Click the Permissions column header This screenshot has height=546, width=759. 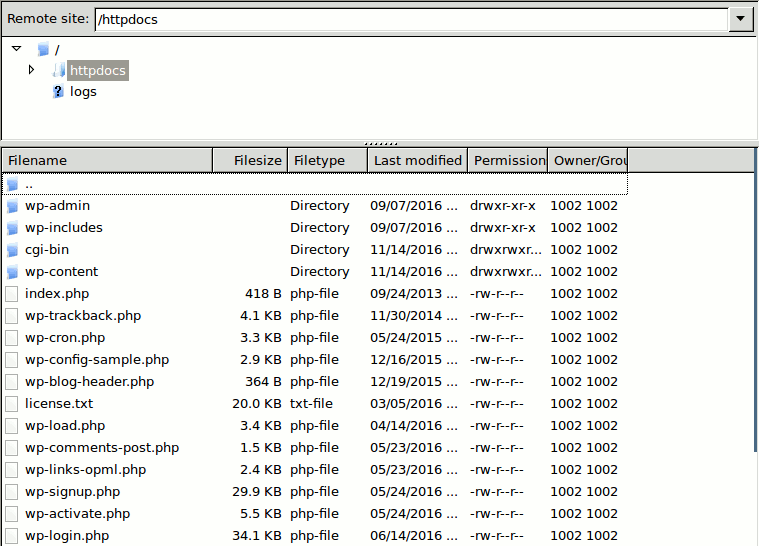tap(508, 160)
